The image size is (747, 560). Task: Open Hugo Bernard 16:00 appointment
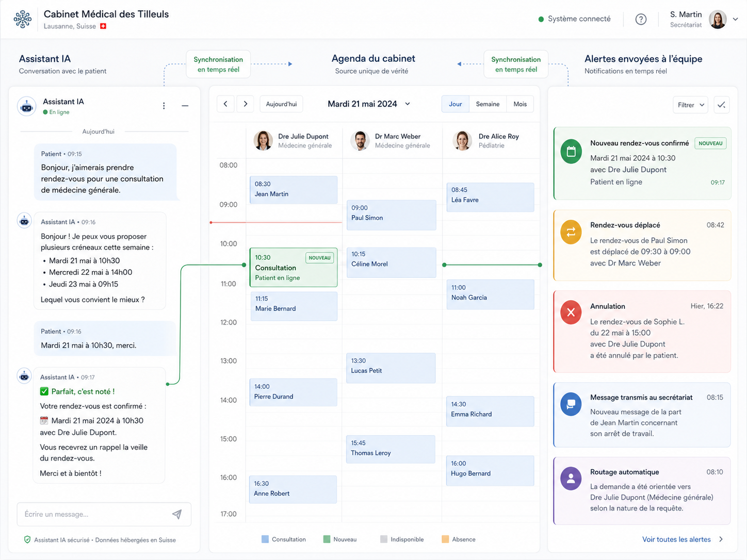[x=490, y=470]
